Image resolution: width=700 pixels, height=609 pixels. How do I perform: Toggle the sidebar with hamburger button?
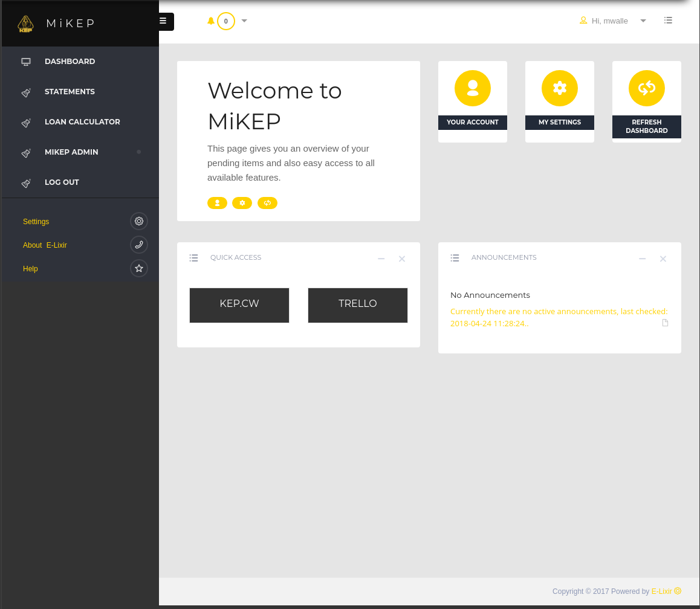point(163,21)
